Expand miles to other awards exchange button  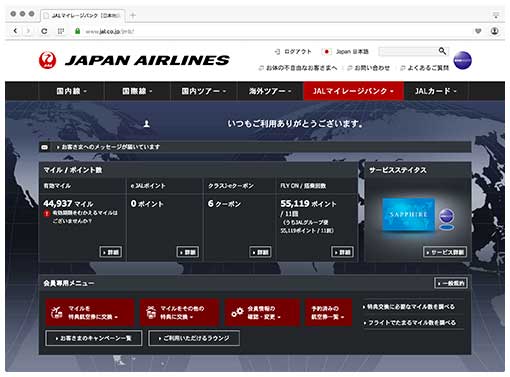point(179,312)
